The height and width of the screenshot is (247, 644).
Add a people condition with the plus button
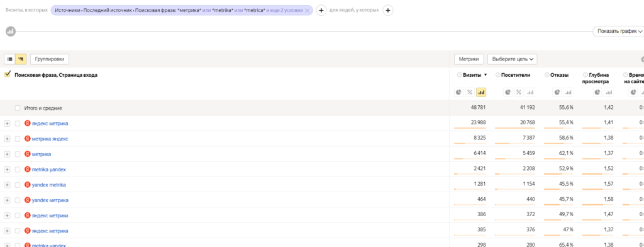pos(387,10)
